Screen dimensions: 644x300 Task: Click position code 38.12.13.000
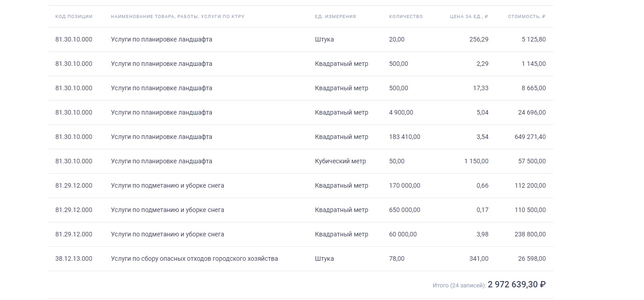tap(74, 259)
